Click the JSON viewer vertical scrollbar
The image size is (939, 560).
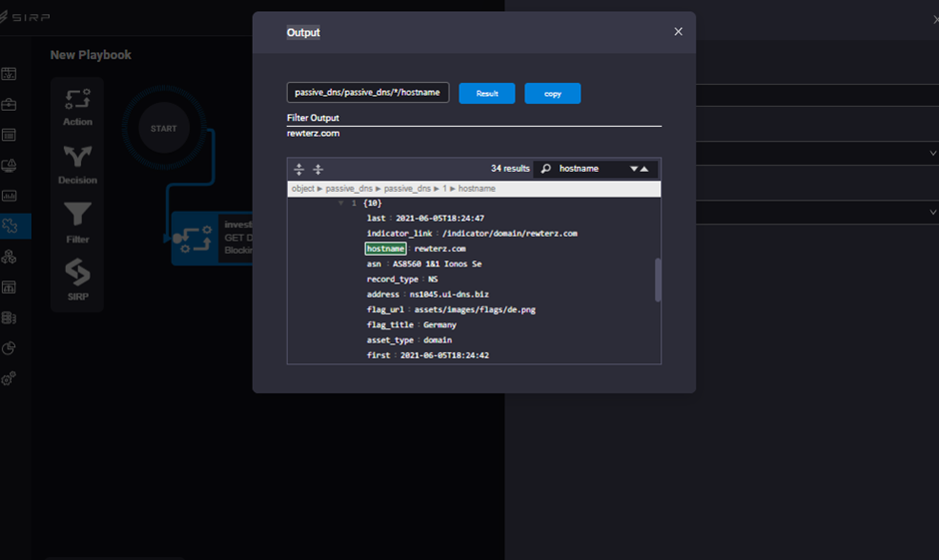coord(657,280)
